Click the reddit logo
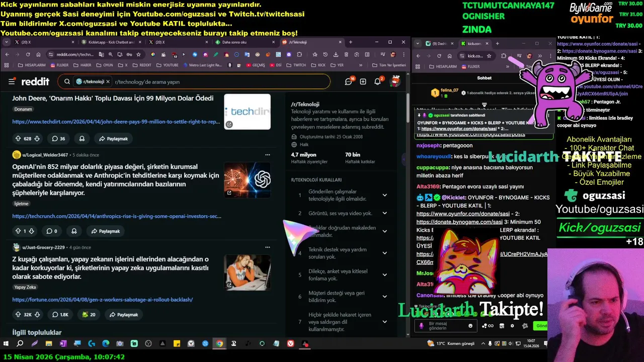644x362 pixels. pyautogui.click(x=35, y=81)
